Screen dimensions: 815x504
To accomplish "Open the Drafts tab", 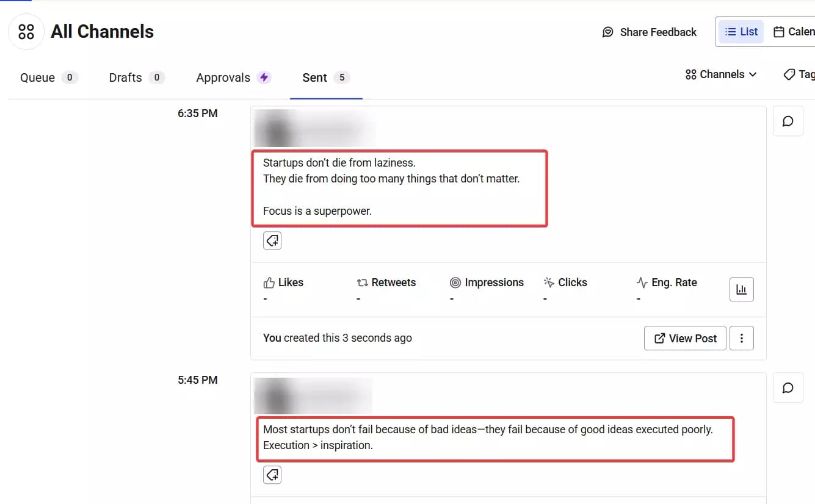I will point(137,77).
